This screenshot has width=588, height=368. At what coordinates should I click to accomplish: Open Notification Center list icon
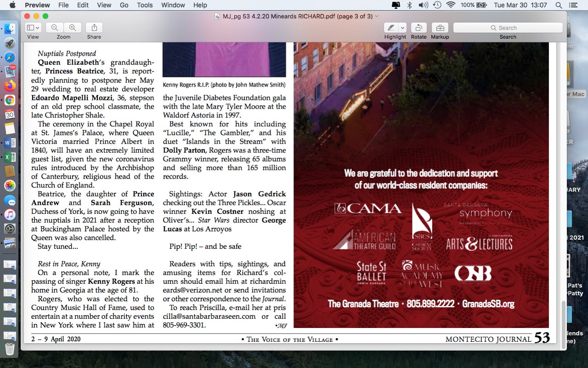[x=572, y=5]
